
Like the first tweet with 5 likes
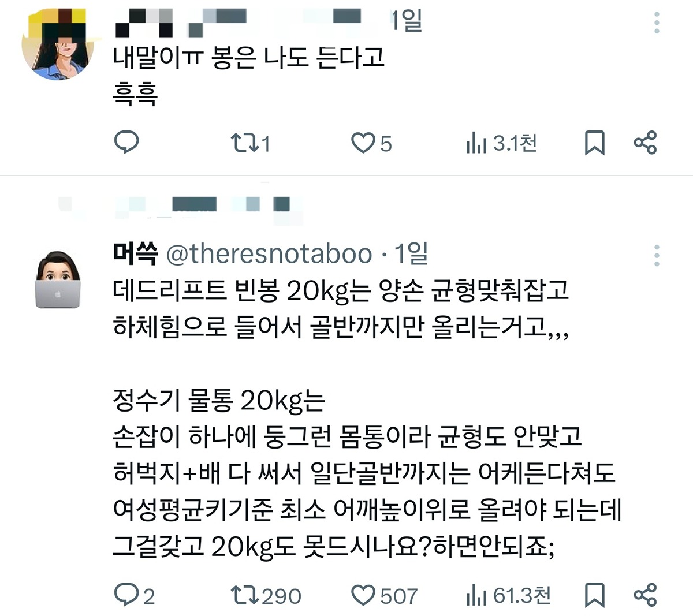pos(371,143)
